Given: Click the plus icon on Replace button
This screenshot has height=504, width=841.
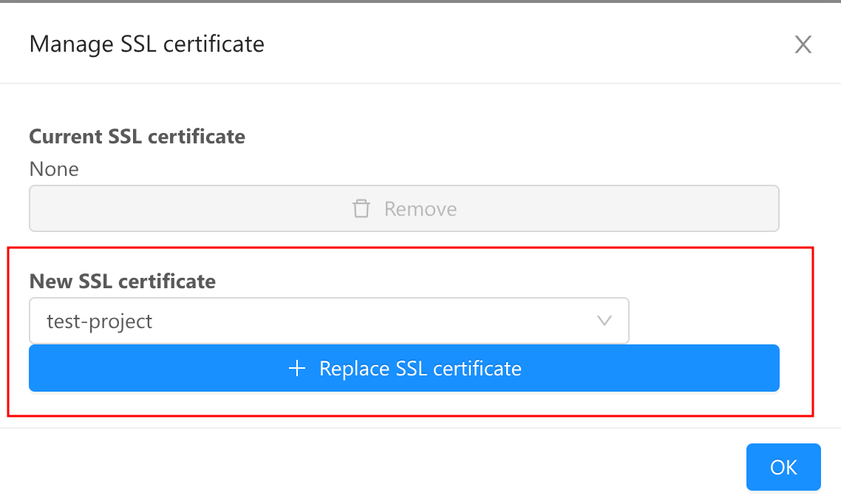Looking at the screenshot, I should click(296, 368).
